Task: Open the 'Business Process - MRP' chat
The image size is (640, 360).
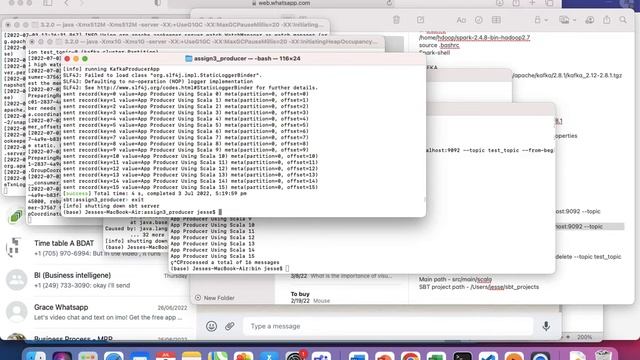Action: (97, 337)
